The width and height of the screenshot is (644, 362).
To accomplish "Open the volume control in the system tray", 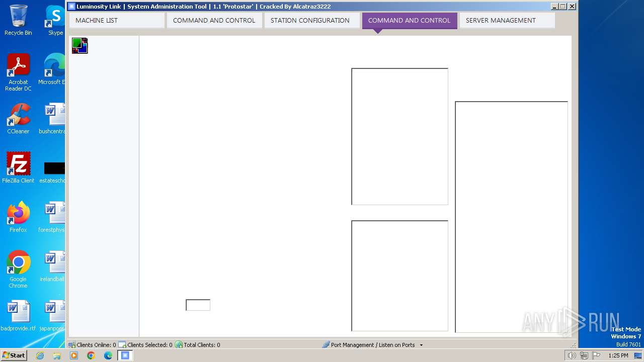I will click(572, 355).
